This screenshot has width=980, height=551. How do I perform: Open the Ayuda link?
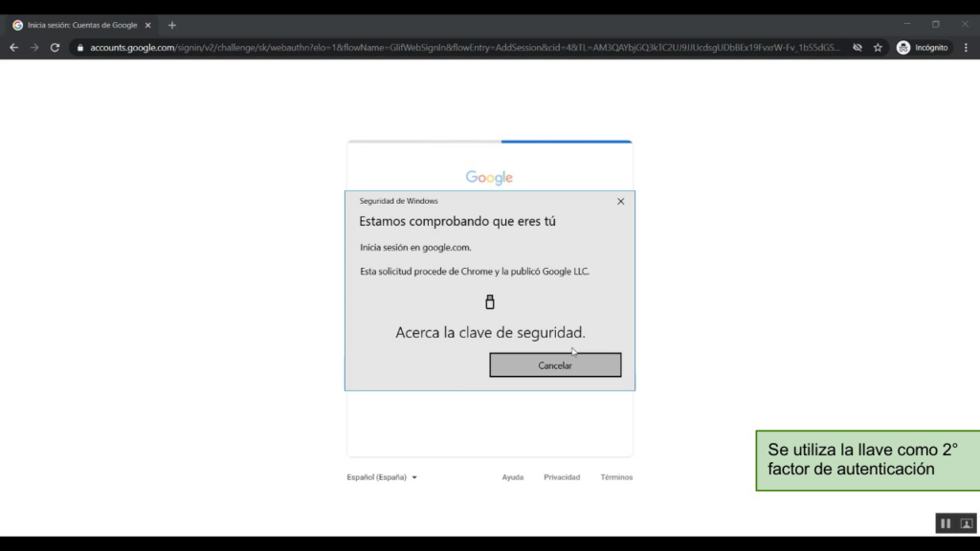pos(513,477)
